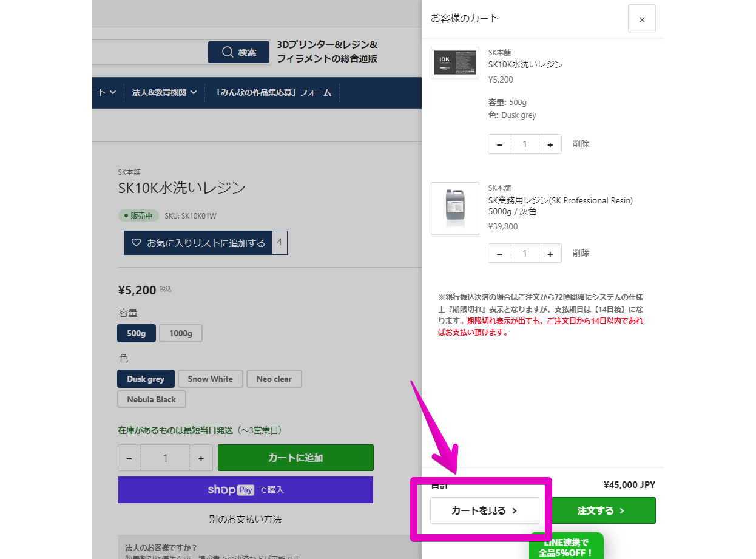756x559 pixels.
Task: Expand the 法人&教育機関 menu
Action: tap(164, 93)
